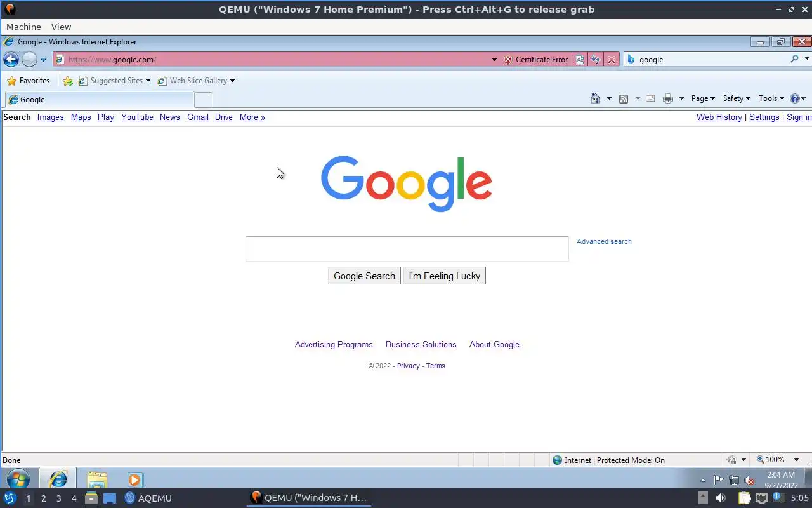The width and height of the screenshot is (812, 508).
Task: Open the Advertising Programs link
Action: pos(334,345)
